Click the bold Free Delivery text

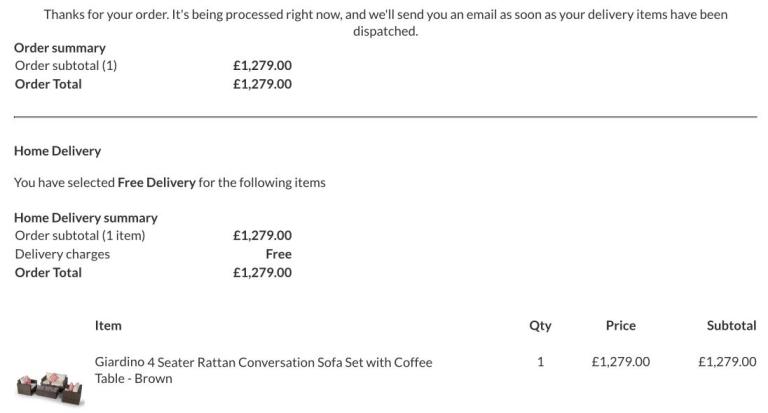pos(156,183)
